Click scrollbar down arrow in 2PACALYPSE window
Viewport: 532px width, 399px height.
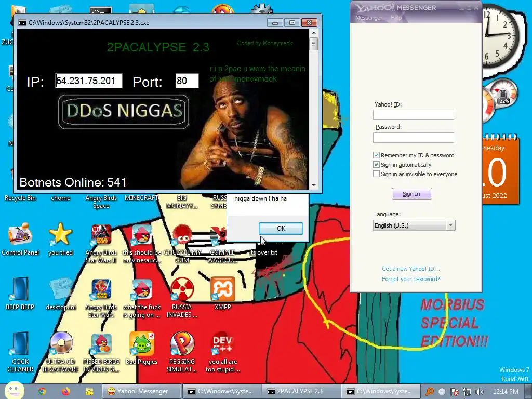313,185
